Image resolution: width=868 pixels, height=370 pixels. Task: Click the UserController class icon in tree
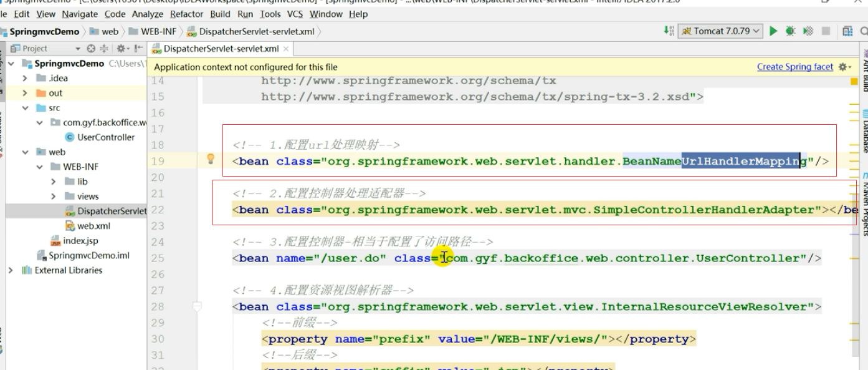click(x=70, y=137)
